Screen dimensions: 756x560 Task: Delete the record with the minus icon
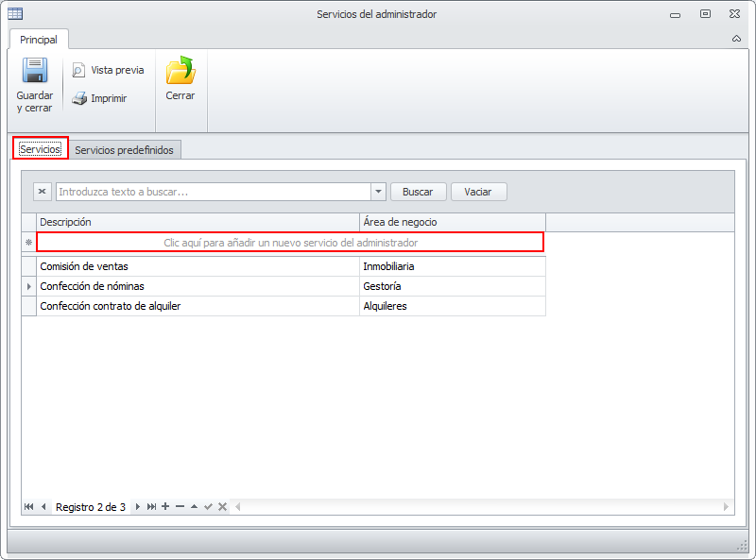180,506
